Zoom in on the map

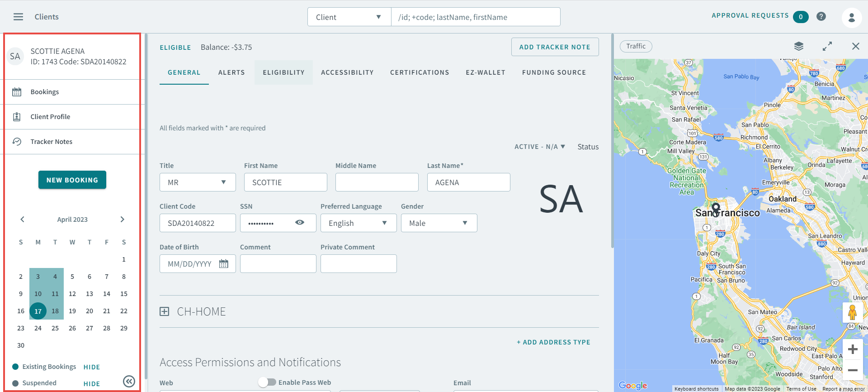[852, 349]
